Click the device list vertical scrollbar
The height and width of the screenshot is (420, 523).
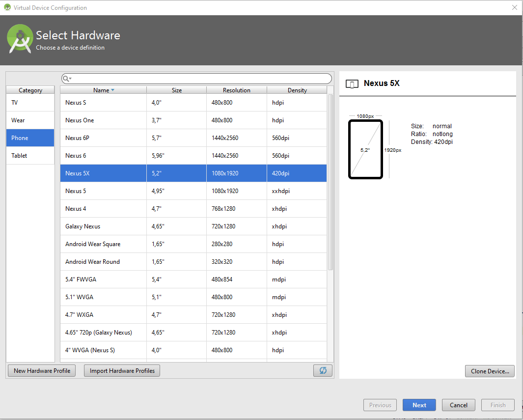click(330, 182)
